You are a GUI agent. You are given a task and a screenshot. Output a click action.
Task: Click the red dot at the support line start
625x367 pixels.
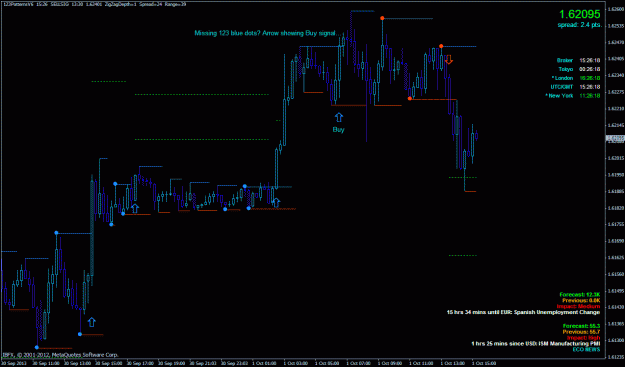click(x=410, y=98)
